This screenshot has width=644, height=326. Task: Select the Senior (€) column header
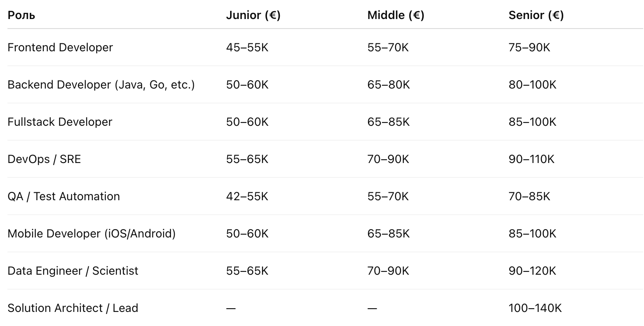(536, 15)
